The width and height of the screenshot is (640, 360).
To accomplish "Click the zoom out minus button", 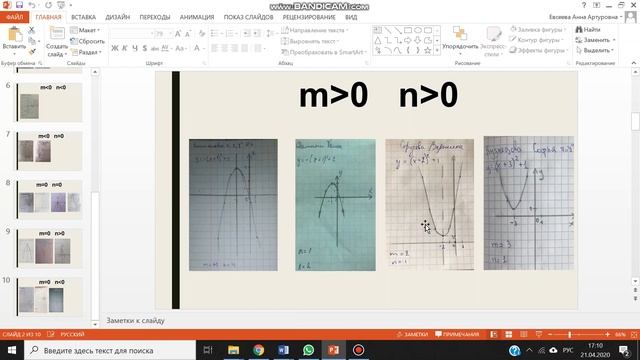I will click(550, 334).
